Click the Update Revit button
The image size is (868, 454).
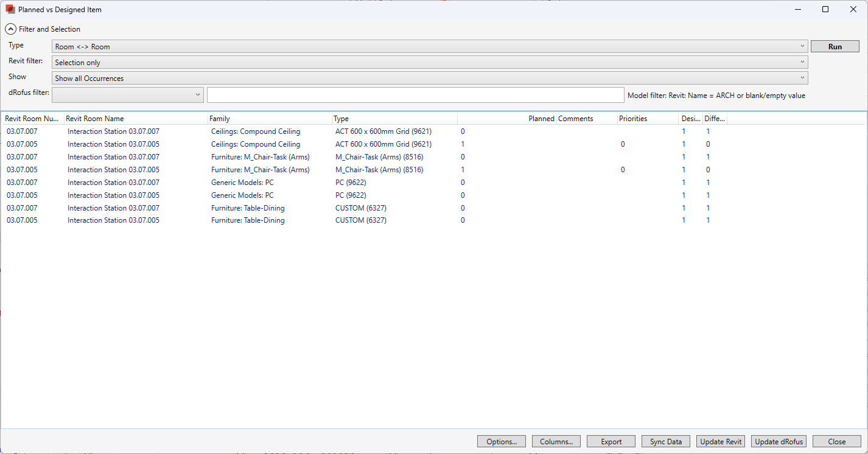point(721,441)
